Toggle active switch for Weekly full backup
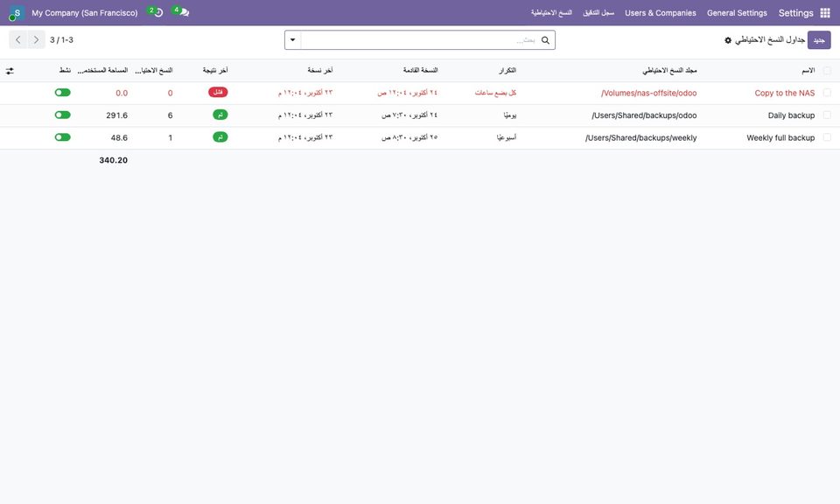Image resolution: width=840 pixels, height=504 pixels. [x=63, y=137]
